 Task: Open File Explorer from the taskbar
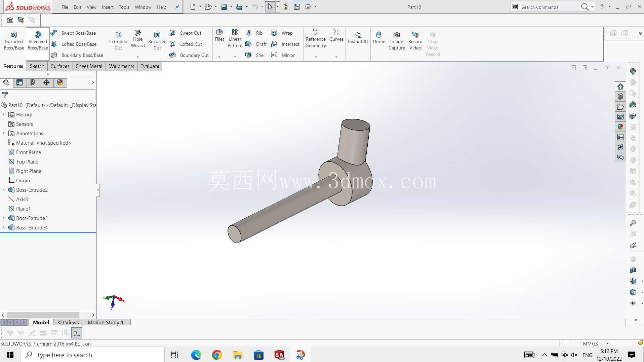click(238, 355)
